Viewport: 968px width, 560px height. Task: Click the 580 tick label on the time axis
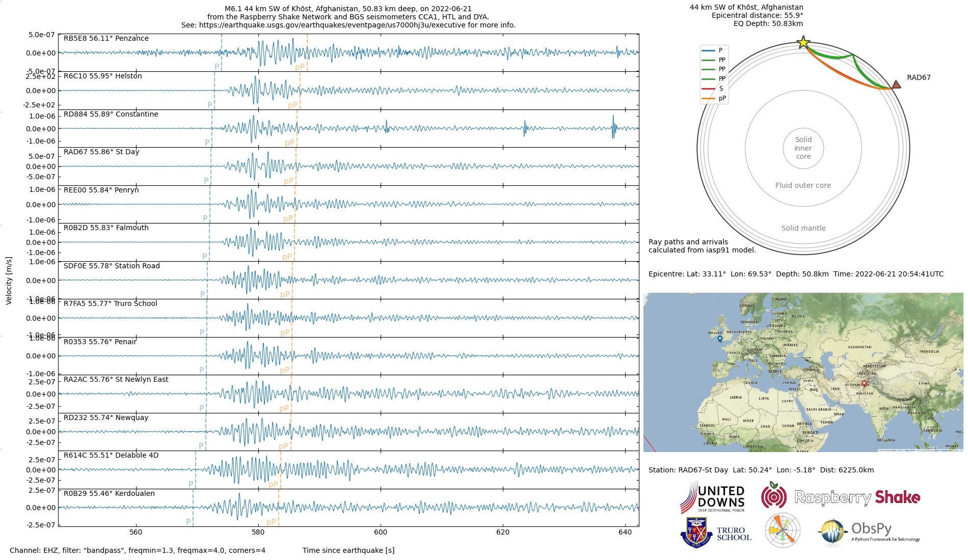(258, 533)
